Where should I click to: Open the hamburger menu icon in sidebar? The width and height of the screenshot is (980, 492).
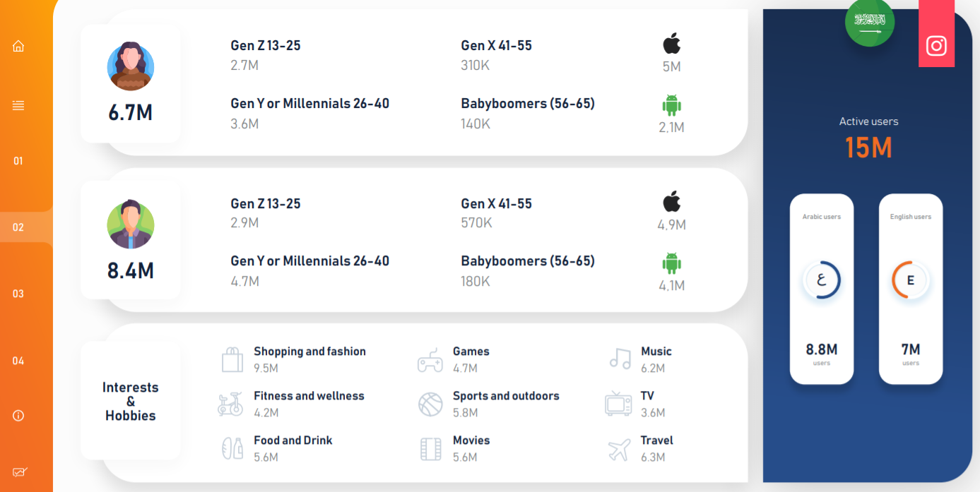[18, 105]
